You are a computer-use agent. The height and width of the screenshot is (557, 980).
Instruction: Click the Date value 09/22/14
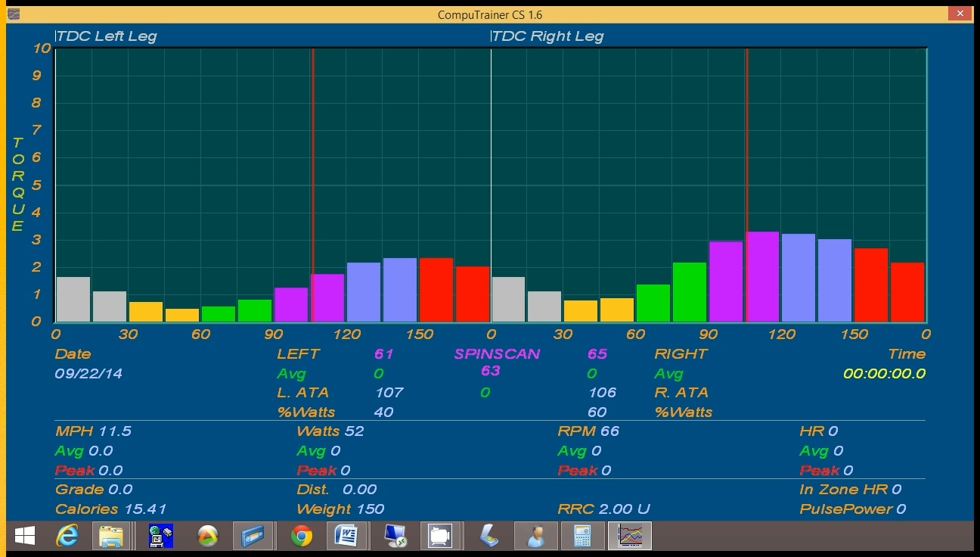(x=88, y=374)
